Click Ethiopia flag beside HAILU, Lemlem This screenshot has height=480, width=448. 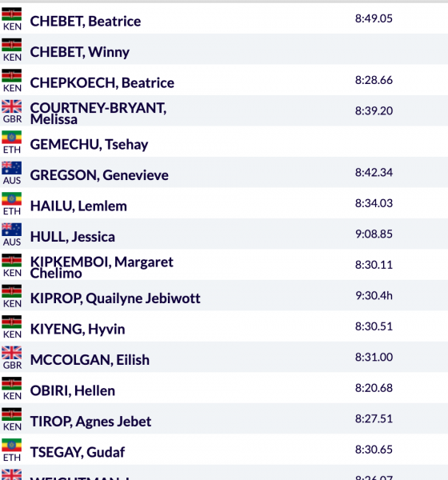[x=12, y=199]
